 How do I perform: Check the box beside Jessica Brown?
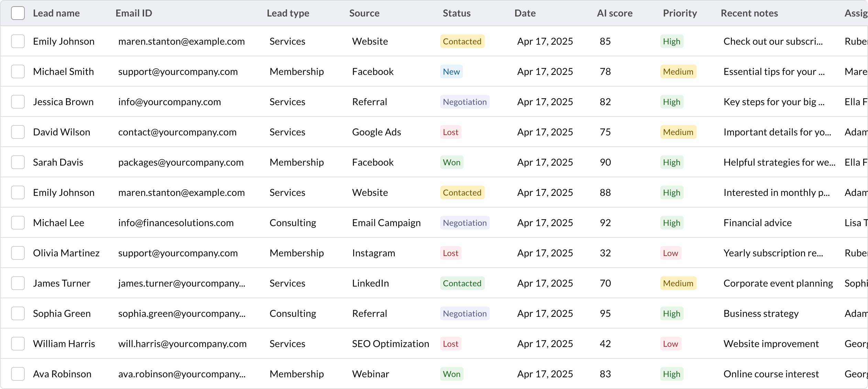point(18,102)
